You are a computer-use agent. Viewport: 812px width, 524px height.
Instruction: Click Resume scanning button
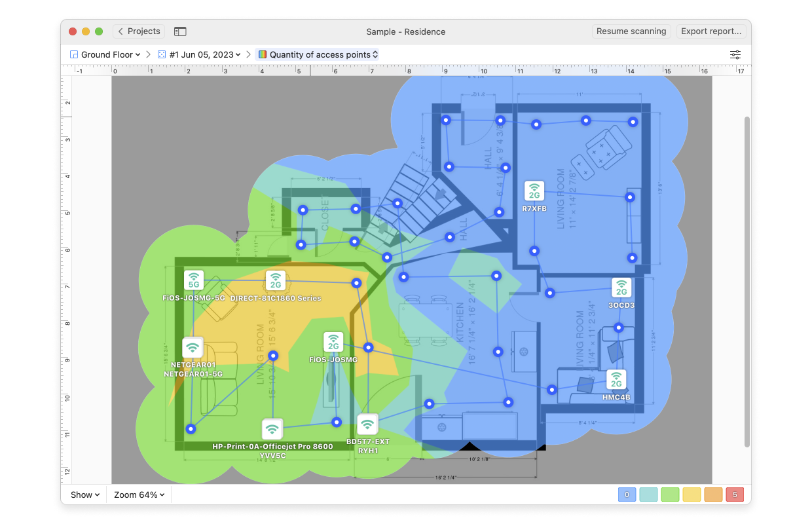(x=631, y=31)
